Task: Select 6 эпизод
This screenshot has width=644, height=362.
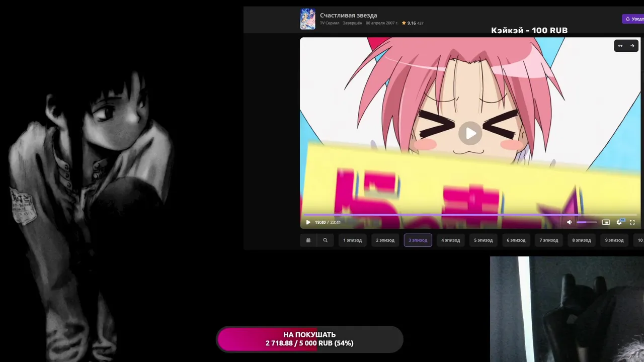Action: pyautogui.click(x=516, y=240)
